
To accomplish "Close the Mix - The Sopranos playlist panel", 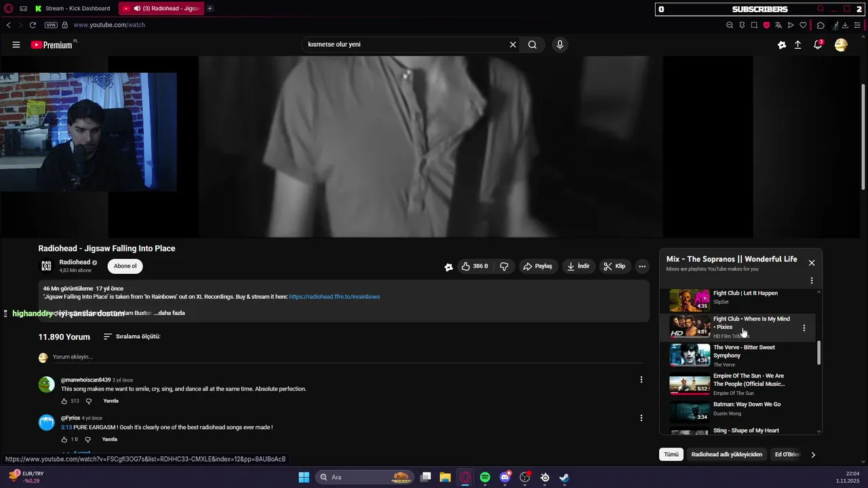I will (x=811, y=263).
